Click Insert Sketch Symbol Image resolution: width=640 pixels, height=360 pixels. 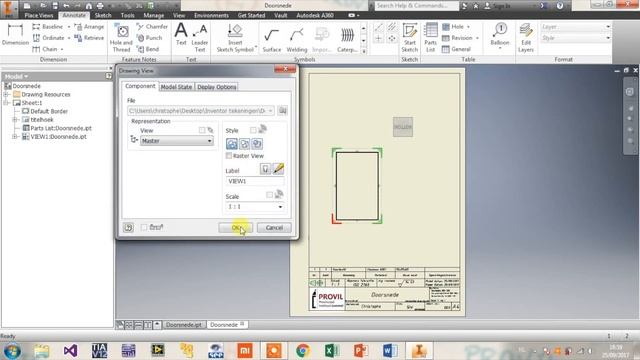point(235,38)
